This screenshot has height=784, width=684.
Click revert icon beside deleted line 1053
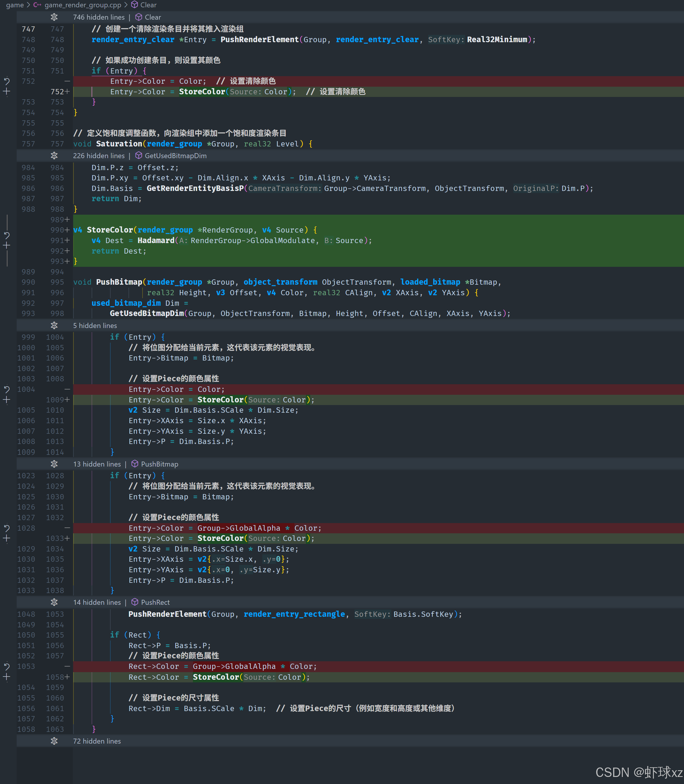[6, 666]
